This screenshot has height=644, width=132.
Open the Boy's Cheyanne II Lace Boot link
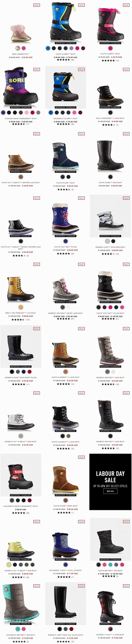[x=110, y=118]
